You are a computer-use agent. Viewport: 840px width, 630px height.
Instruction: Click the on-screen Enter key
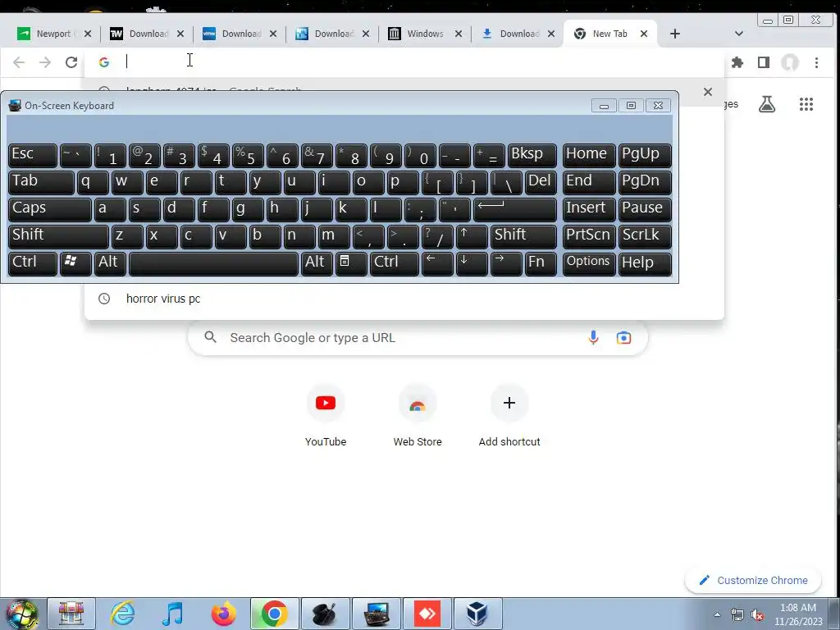point(515,209)
